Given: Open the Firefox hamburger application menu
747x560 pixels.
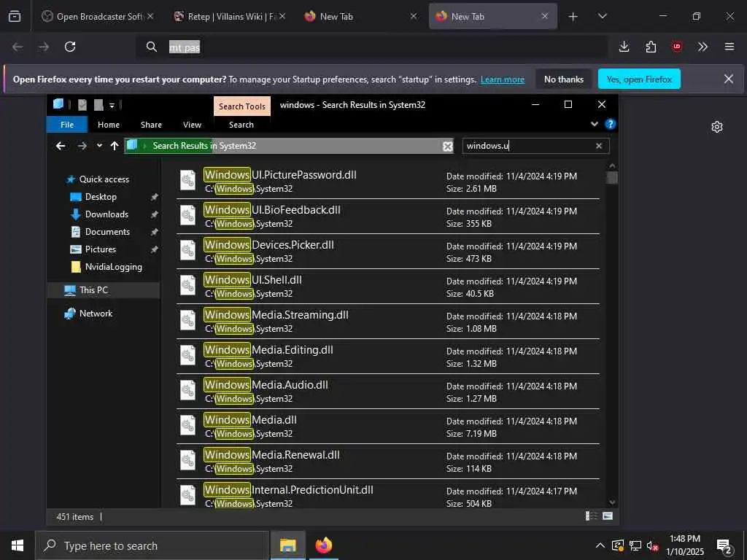Looking at the screenshot, I should point(729,47).
